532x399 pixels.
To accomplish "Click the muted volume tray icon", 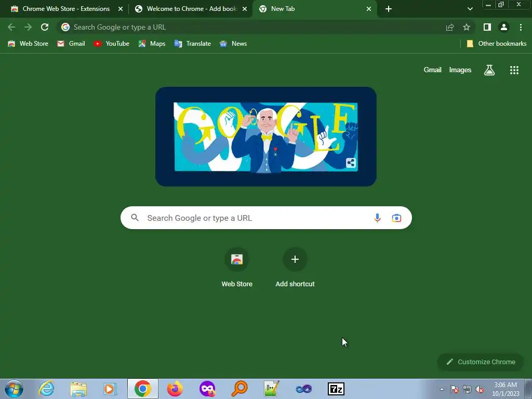I will [x=480, y=389].
